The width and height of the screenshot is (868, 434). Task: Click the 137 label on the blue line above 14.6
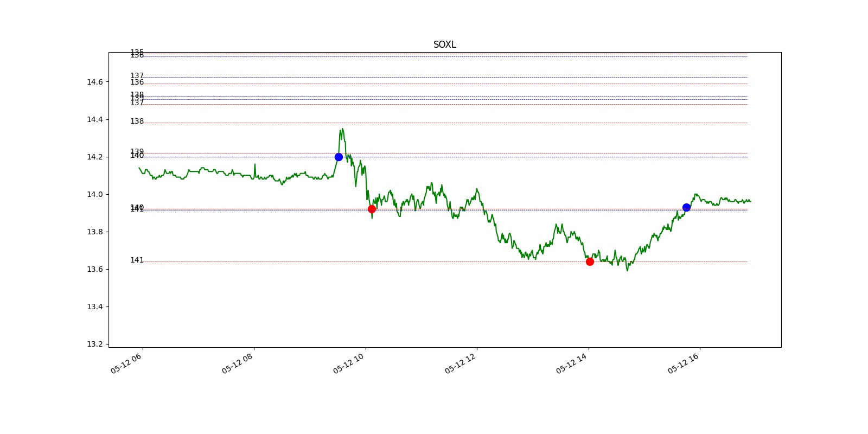coord(137,75)
